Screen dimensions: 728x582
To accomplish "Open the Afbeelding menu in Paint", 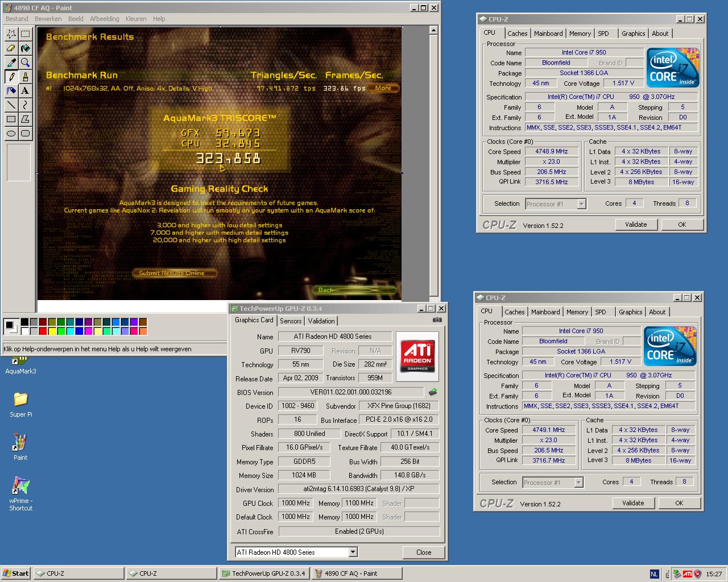I will (x=105, y=19).
